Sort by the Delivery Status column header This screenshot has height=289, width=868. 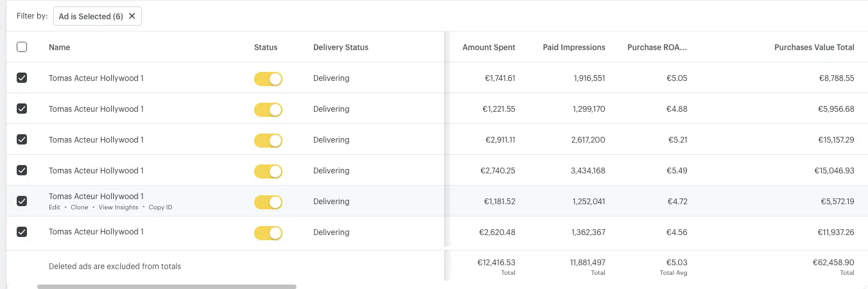pos(341,47)
